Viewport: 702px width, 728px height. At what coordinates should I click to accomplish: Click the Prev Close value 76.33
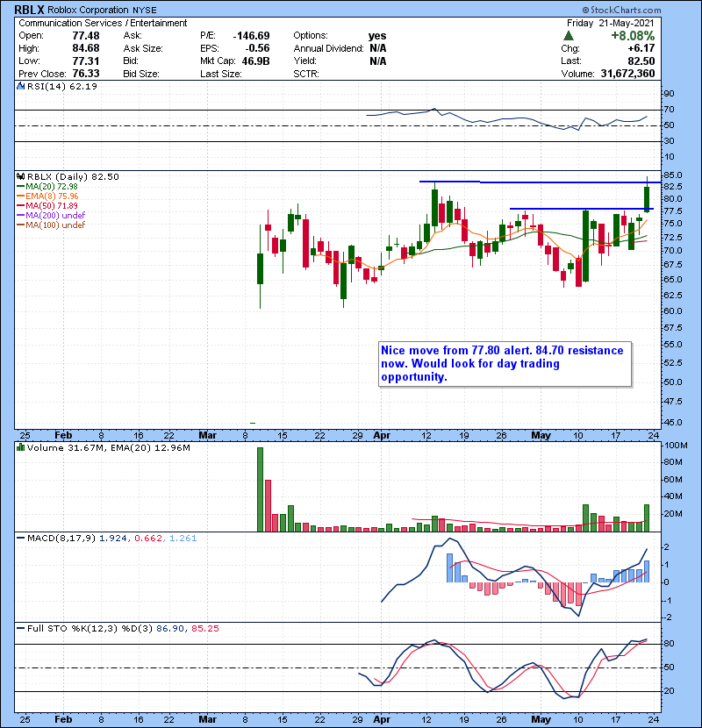[x=85, y=74]
